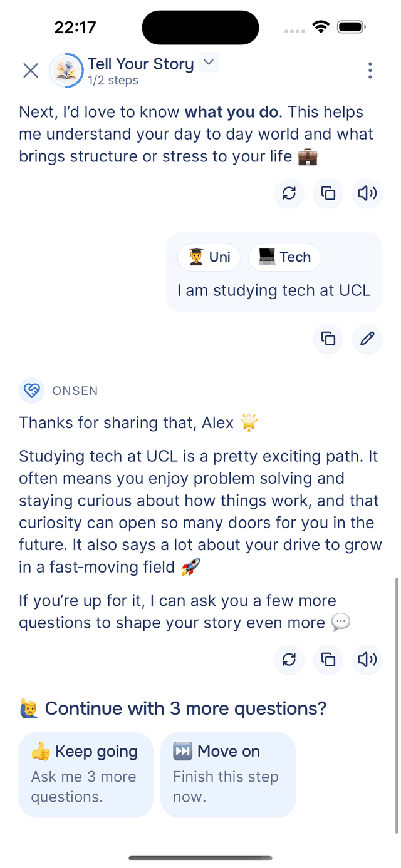This screenshot has width=401, height=868.
Task: Read aloud the 'what you do' message
Action: coord(367,193)
